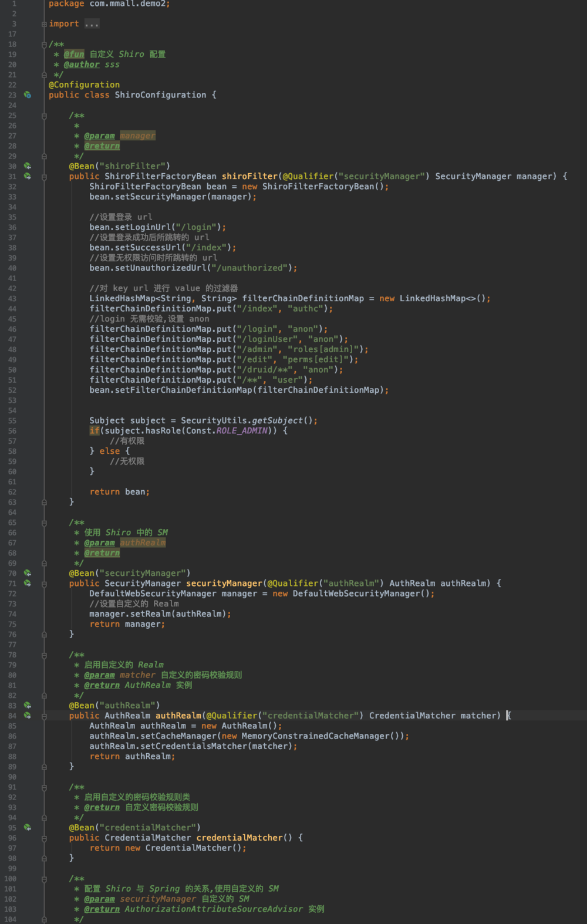587x924 pixels.
Task: Click the shiroFilter method name on line 31
Action: pos(249,176)
